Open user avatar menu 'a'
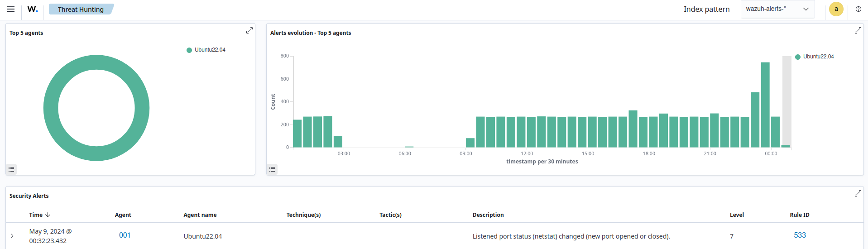 click(x=836, y=9)
